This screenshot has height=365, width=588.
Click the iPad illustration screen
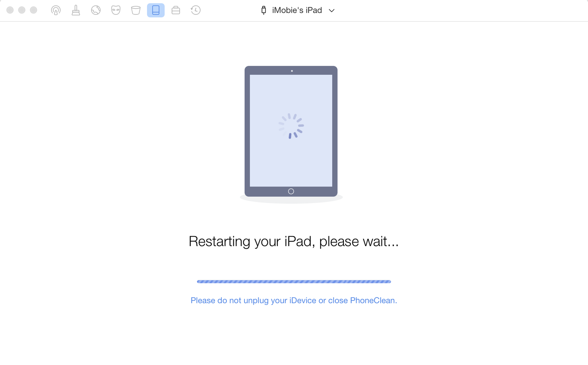tap(291, 131)
